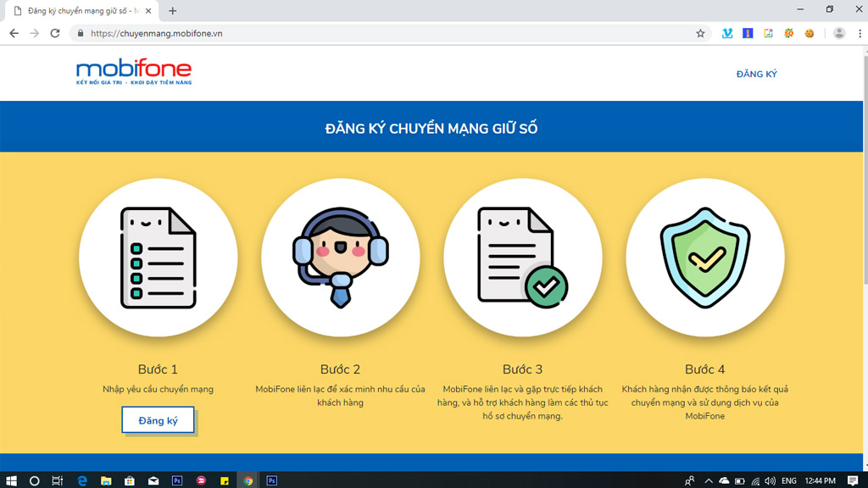Screen dimensions: 868x488
Task: Click the back navigation arrow
Action: point(14,34)
